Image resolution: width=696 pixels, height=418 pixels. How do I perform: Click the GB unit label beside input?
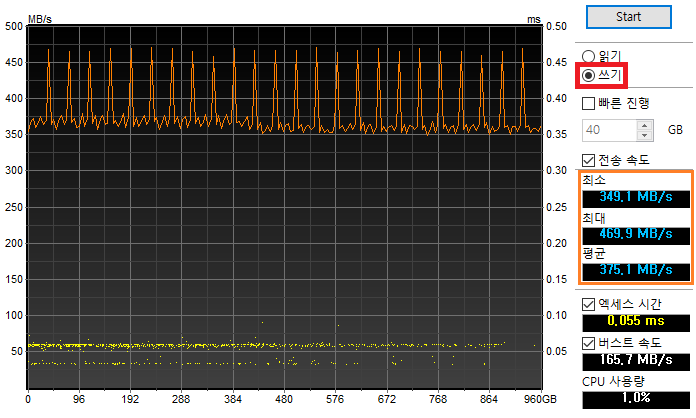click(x=675, y=130)
